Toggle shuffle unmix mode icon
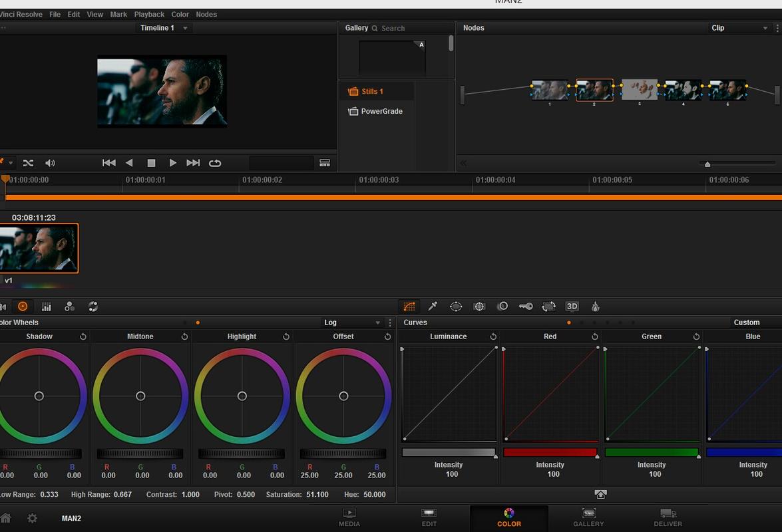This screenshot has width=782, height=532. (29, 163)
